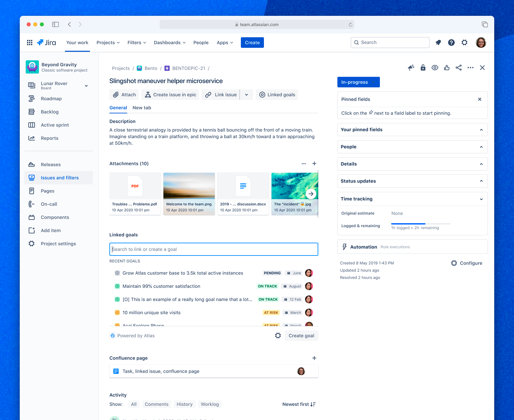Screen dimensions: 514x420
Task: Click the logged time progress bar
Action: click(x=408, y=224)
